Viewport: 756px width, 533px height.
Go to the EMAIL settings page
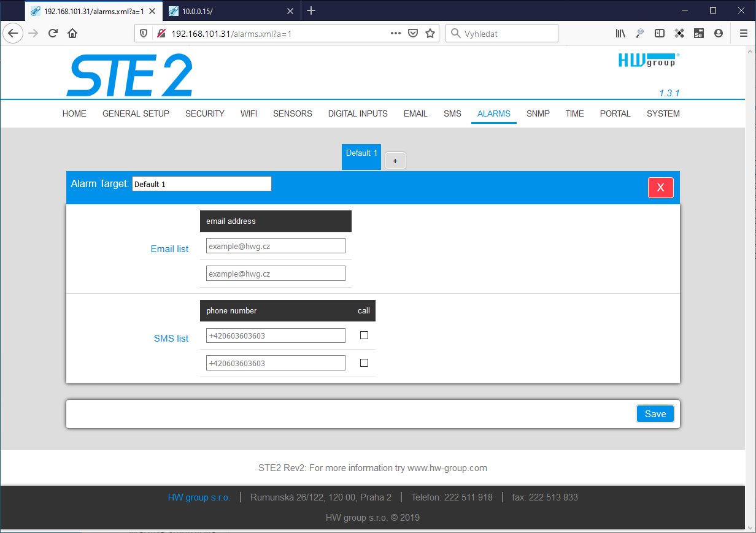(x=415, y=113)
